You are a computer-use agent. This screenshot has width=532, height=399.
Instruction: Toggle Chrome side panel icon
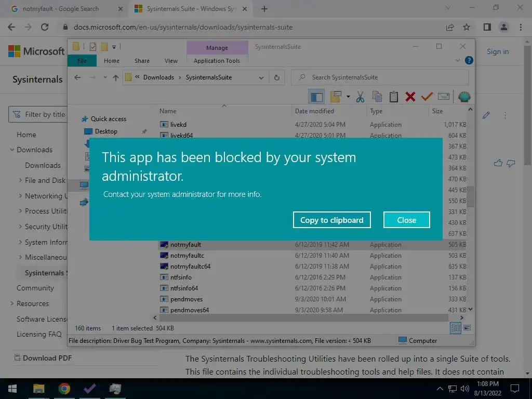click(x=487, y=27)
